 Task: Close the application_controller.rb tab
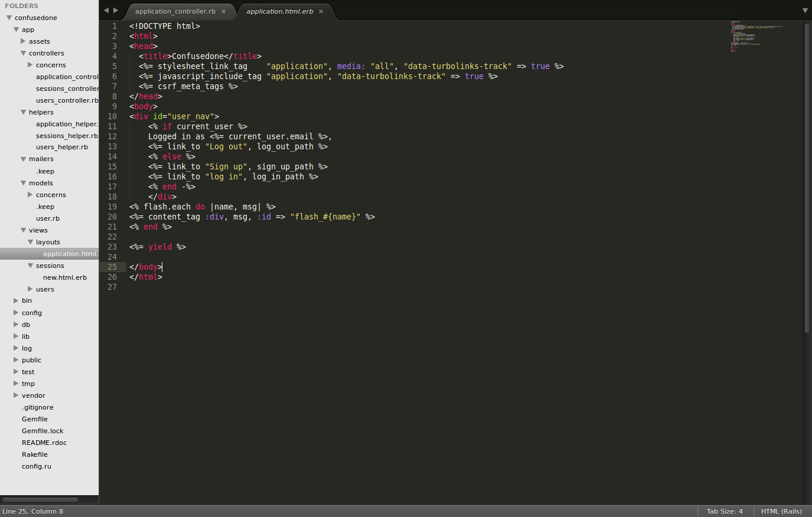(223, 11)
